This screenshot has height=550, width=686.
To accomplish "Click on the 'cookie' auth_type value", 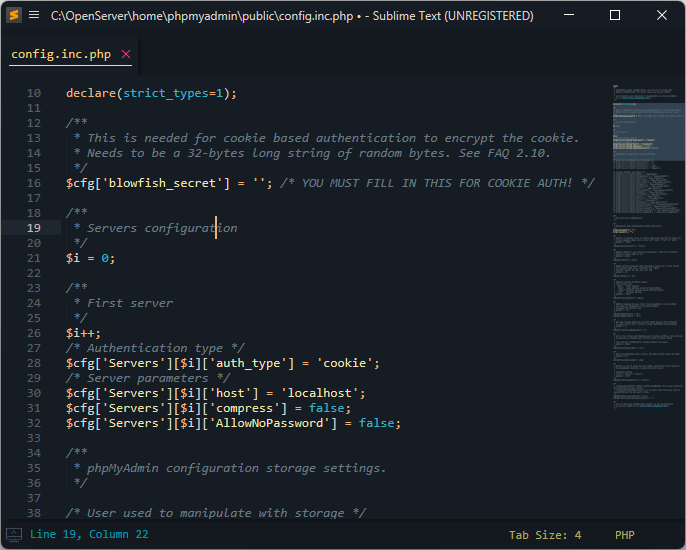I will [x=349, y=363].
